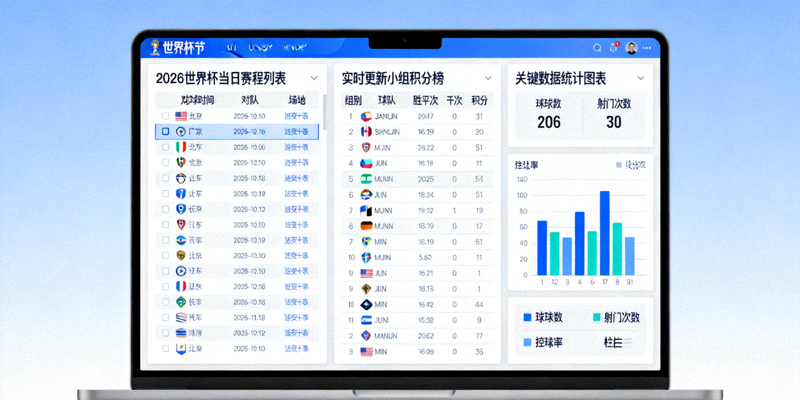Click the tallest blue bar in the chart
The width and height of the screenshot is (800, 400).
[x=605, y=233]
